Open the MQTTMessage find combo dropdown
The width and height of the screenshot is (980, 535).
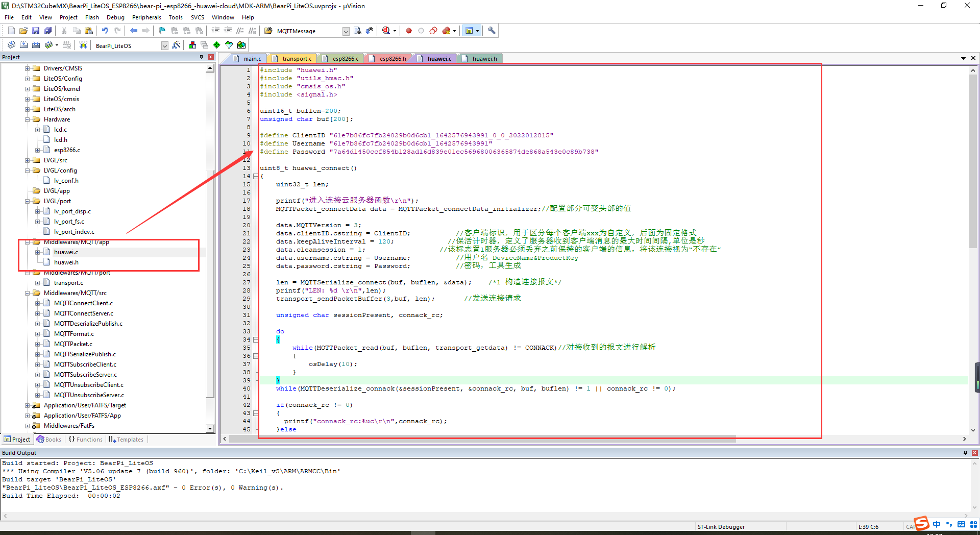pyautogui.click(x=346, y=31)
